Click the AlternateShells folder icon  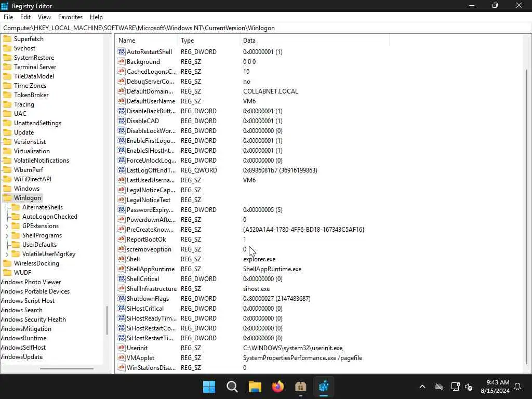point(16,207)
